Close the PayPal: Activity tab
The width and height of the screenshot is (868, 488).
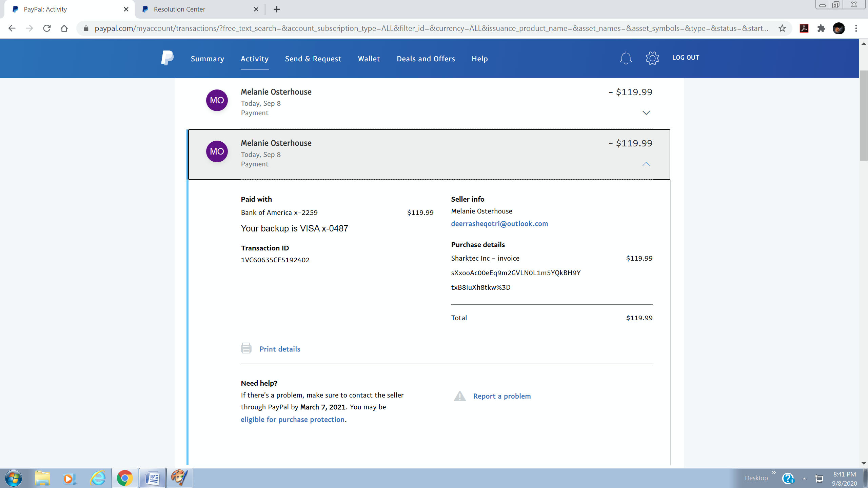[126, 9]
